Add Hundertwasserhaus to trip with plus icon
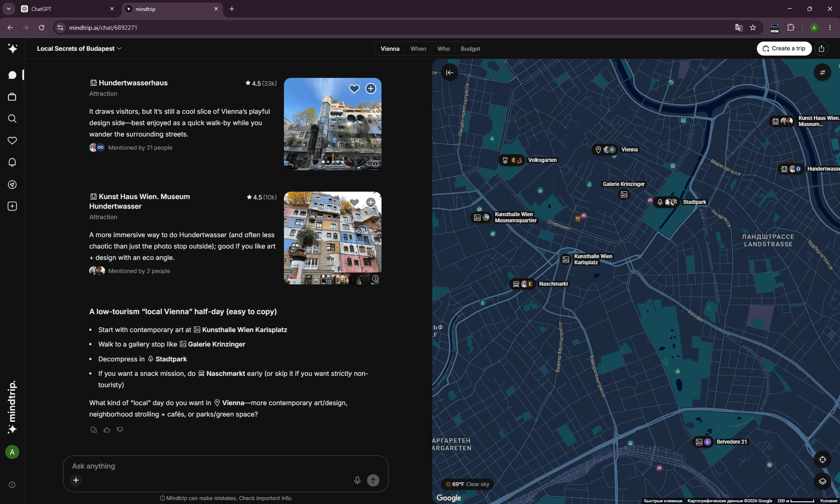 pyautogui.click(x=371, y=89)
